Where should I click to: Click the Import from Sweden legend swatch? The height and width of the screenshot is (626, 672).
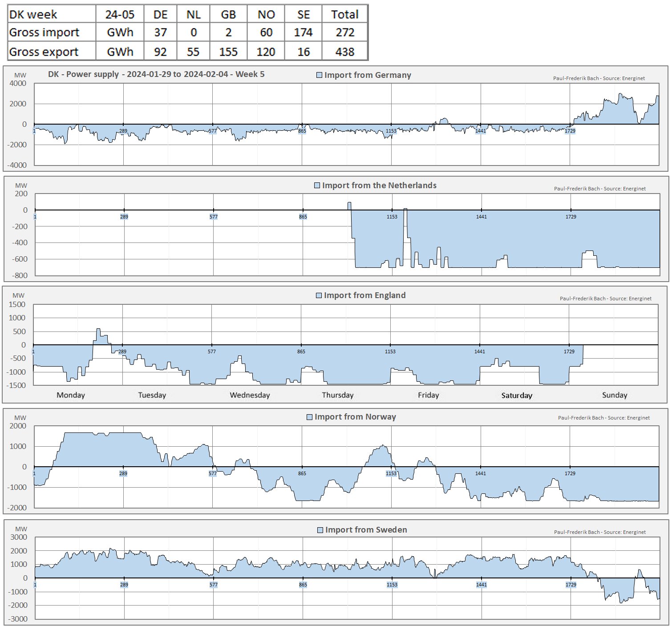[320, 530]
